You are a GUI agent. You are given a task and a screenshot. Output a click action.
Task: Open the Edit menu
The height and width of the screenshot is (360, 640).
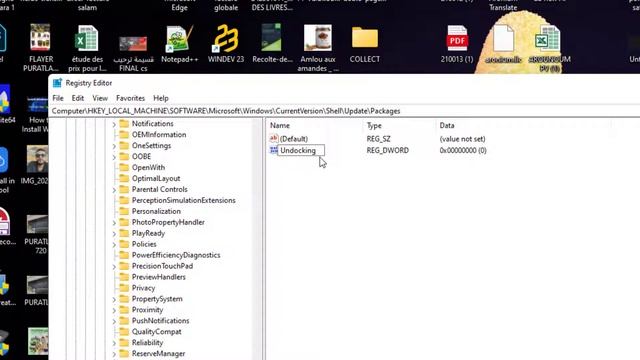78,98
